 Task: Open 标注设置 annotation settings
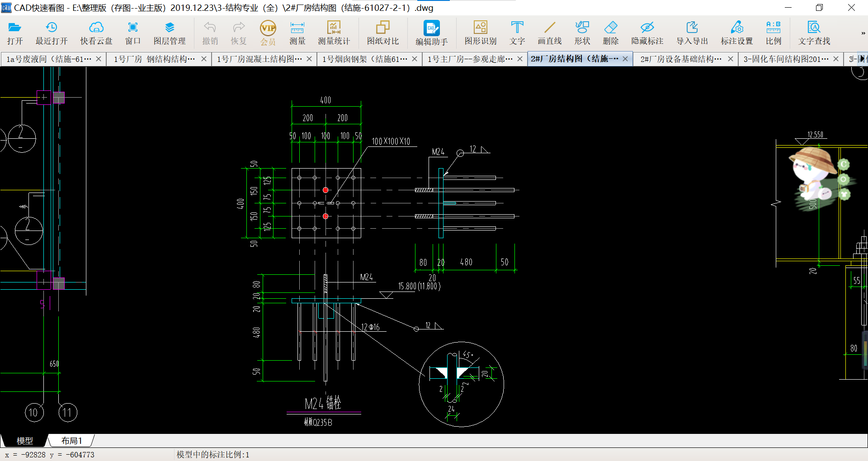737,33
